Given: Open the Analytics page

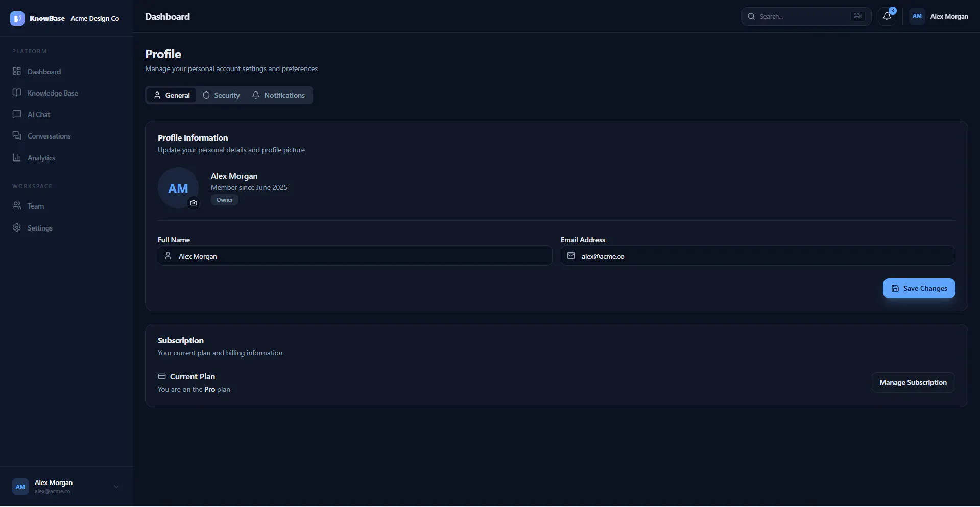Looking at the screenshot, I should (x=66, y=158).
